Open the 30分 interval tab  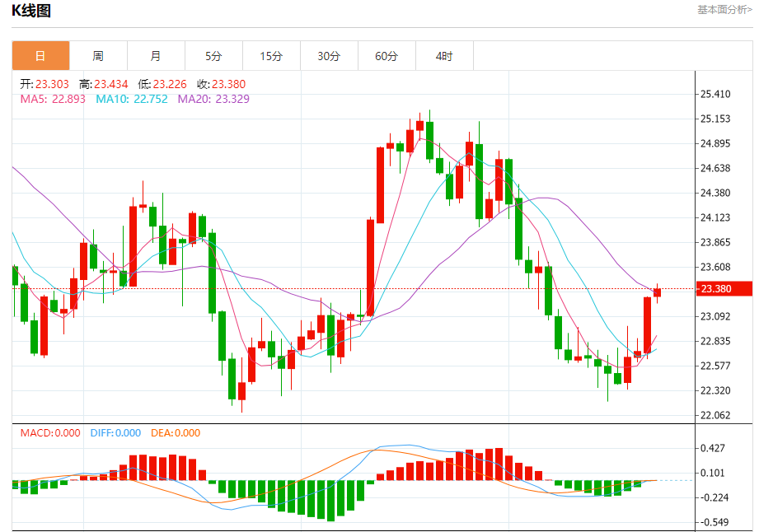click(x=329, y=56)
